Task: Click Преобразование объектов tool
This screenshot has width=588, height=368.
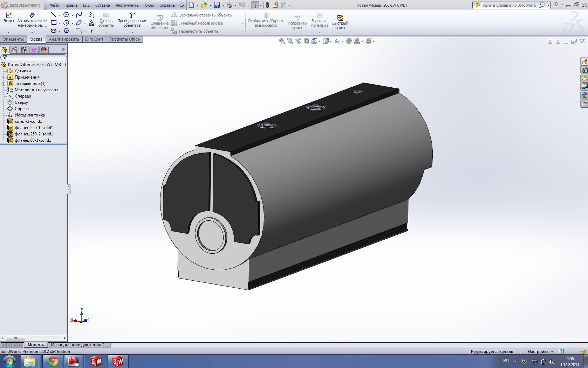Action: pos(132,20)
